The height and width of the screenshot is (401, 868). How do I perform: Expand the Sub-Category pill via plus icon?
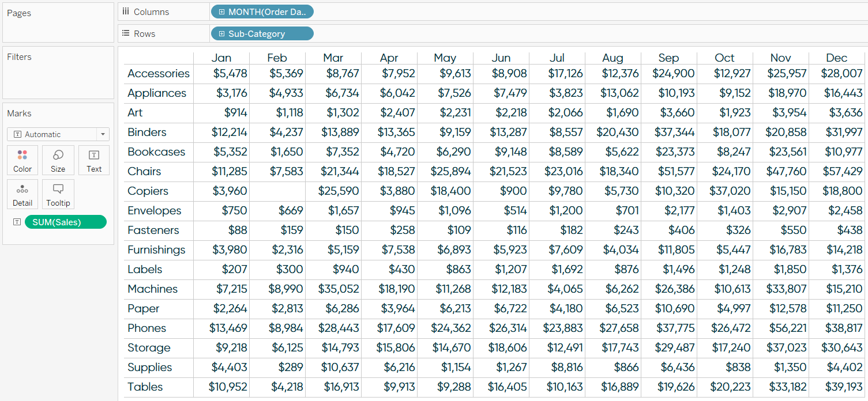coord(222,33)
